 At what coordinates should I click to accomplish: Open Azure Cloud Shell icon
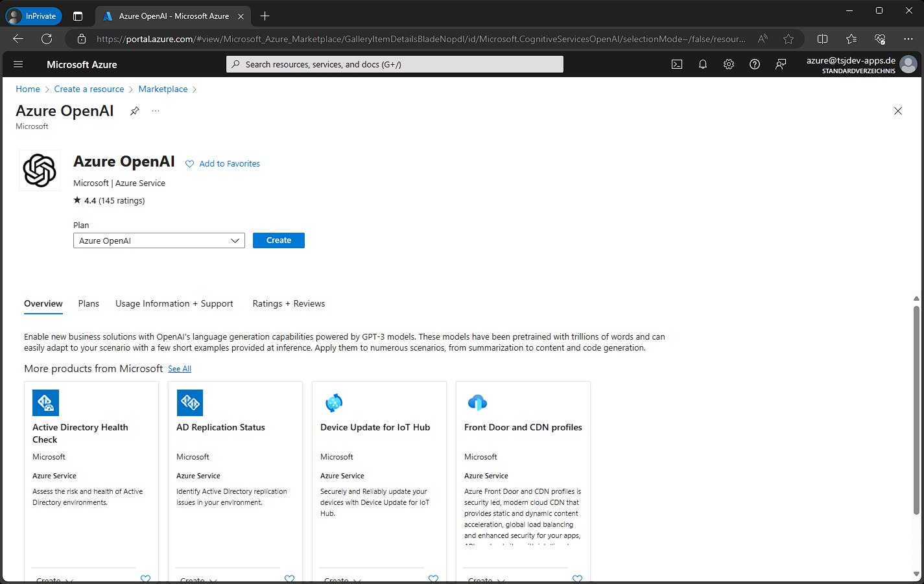pyautogui.click(x=677, y=64)
